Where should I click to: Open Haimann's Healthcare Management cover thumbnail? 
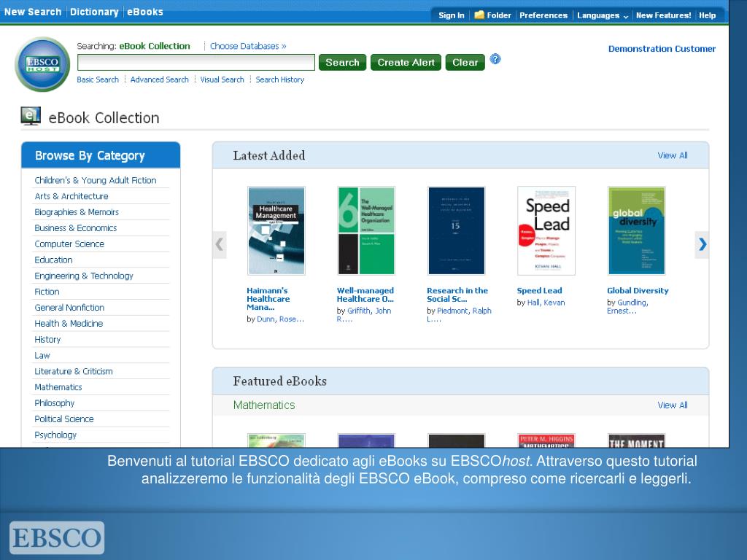(x=276, y=230)
